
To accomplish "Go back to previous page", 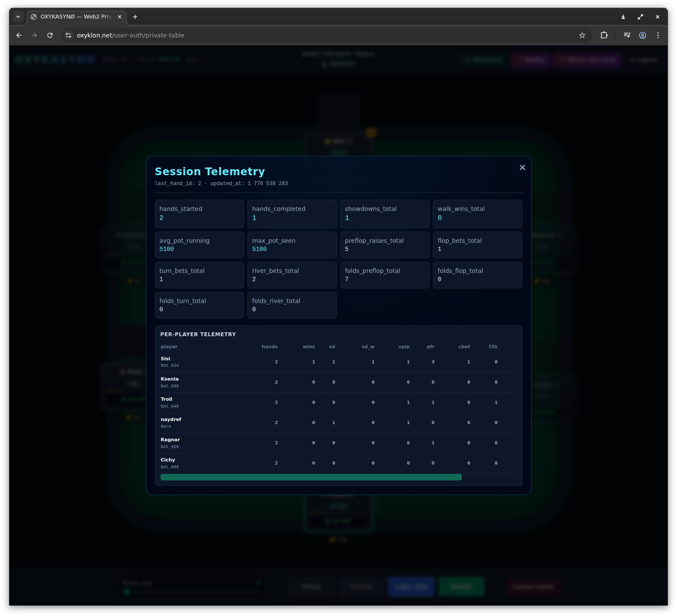I will pos(19,35).
